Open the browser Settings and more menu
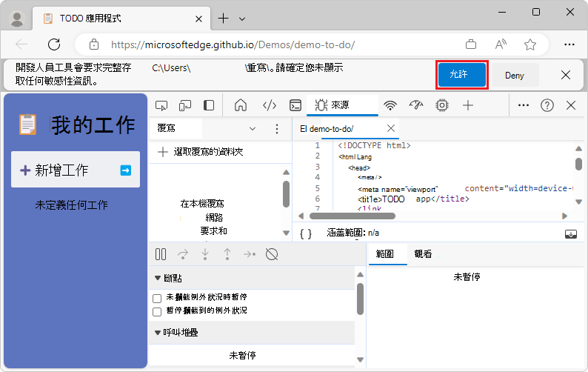The width and height of the screenshot is (588, 372). 569,44
